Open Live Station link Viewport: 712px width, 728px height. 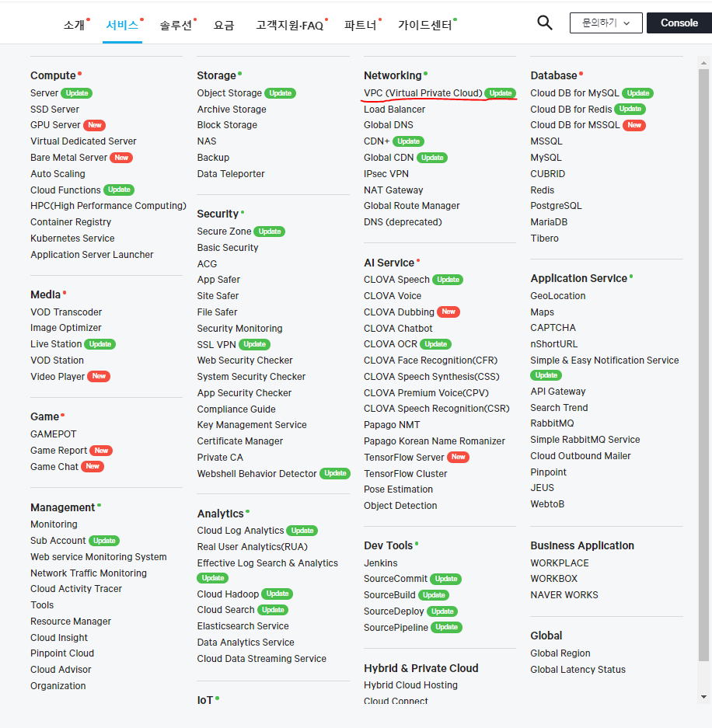point(56,344)
